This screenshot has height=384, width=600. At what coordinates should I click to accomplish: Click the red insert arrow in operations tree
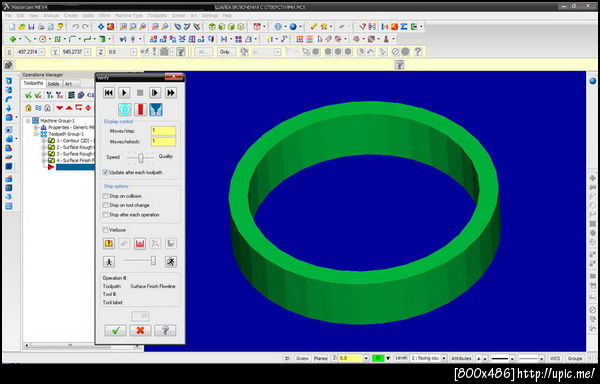coord(51,167)
